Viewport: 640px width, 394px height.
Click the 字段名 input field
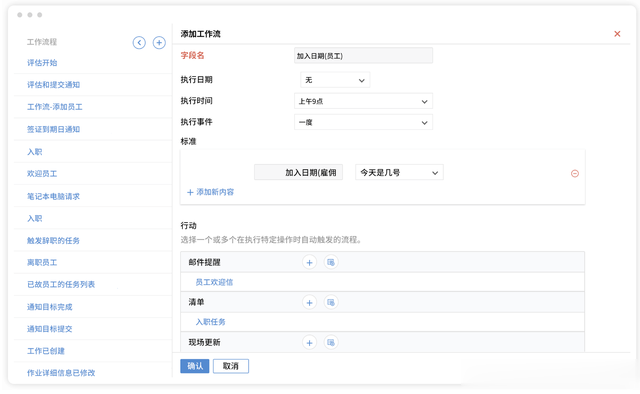pyautogui.click(x=363, y=56)
